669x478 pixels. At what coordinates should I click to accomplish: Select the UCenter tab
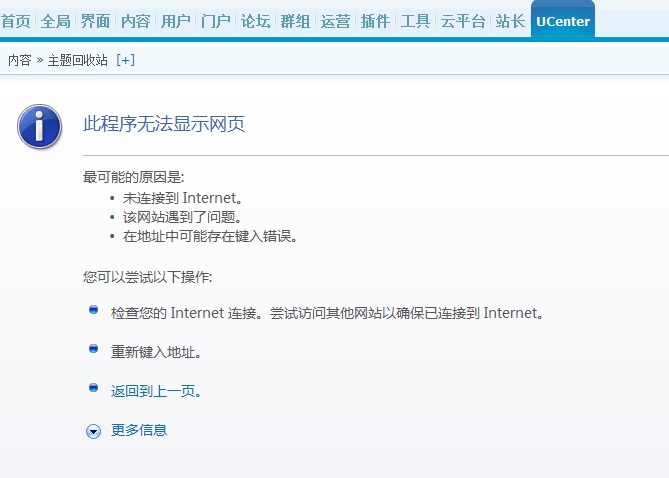[x=563, y=21]
